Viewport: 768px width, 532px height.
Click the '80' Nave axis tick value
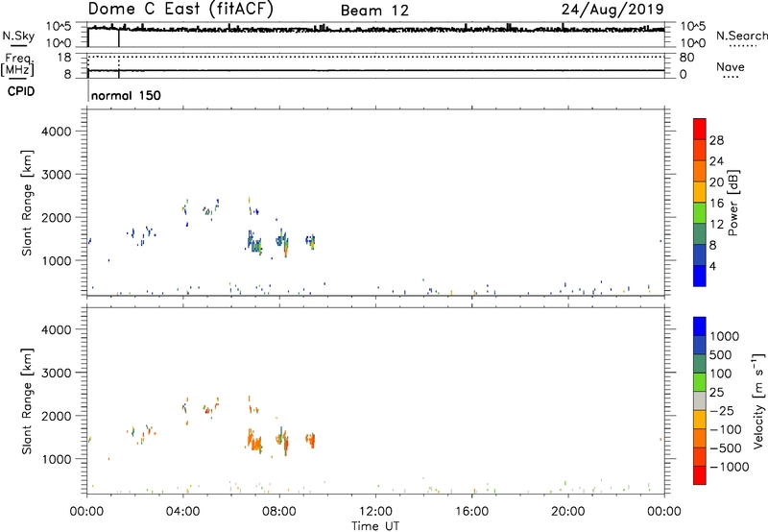tap(686, 58)
